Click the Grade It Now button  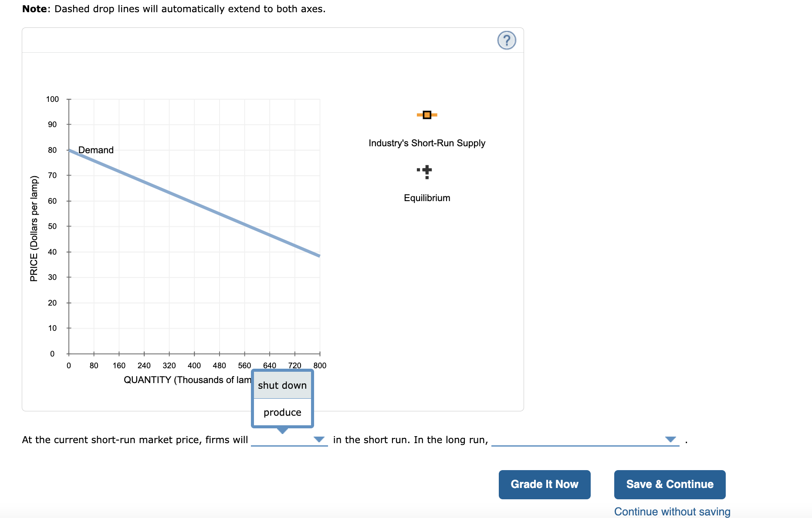coord(544,484)
